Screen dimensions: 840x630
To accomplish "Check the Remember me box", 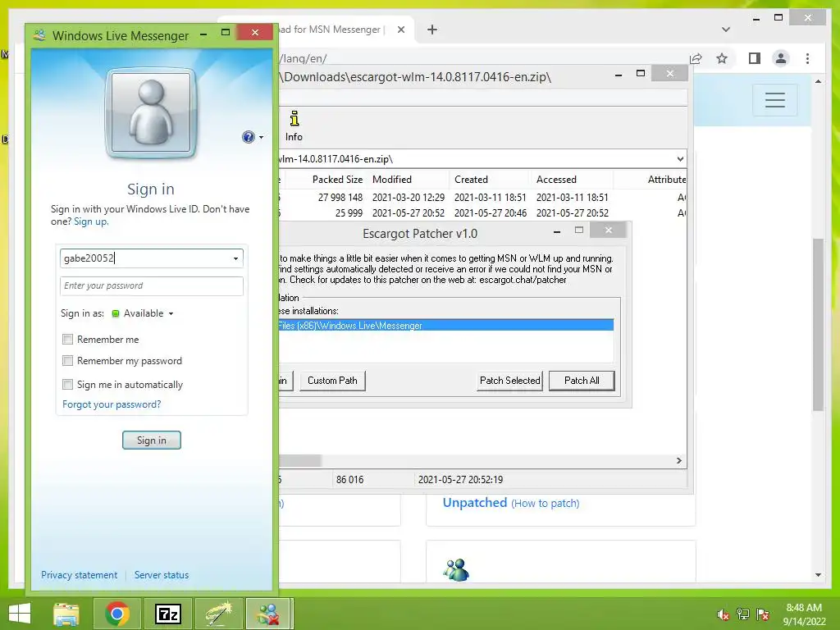I will coord(67,339).
